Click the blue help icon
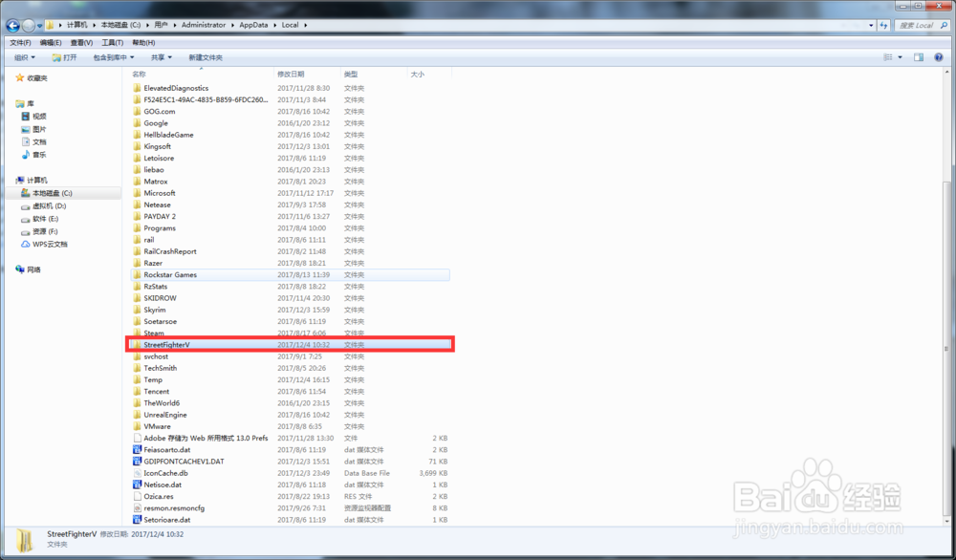956x560 pixels. (939, 57)
